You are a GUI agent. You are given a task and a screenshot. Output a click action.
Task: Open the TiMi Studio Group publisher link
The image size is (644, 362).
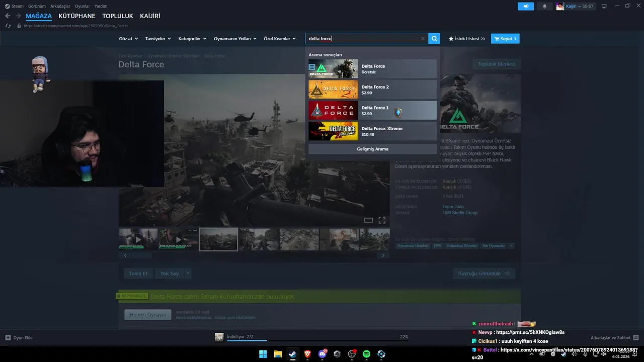tap(460, 213)
